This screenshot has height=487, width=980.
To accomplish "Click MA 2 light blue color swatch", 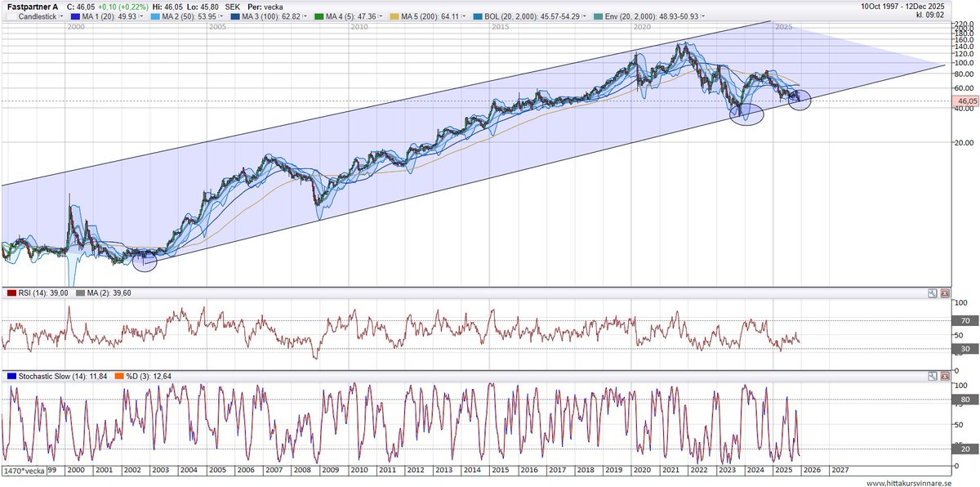I will [x=155, y=16].
